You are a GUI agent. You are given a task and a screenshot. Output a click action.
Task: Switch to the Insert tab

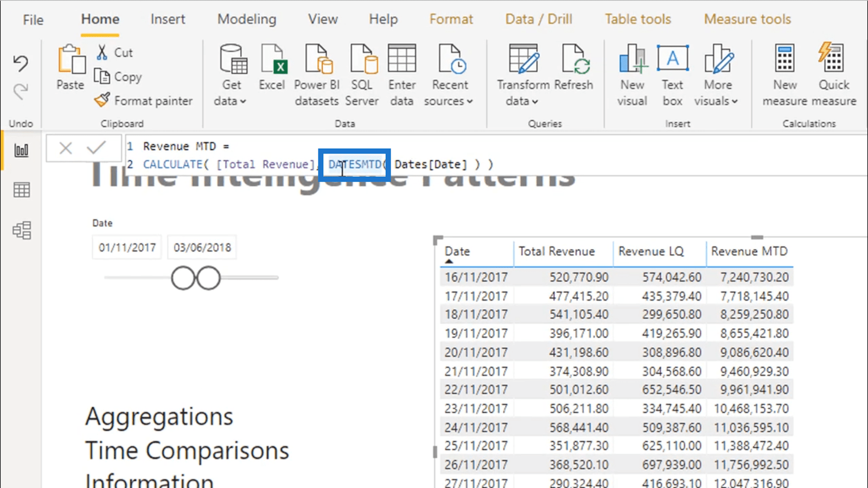(168, 19)
